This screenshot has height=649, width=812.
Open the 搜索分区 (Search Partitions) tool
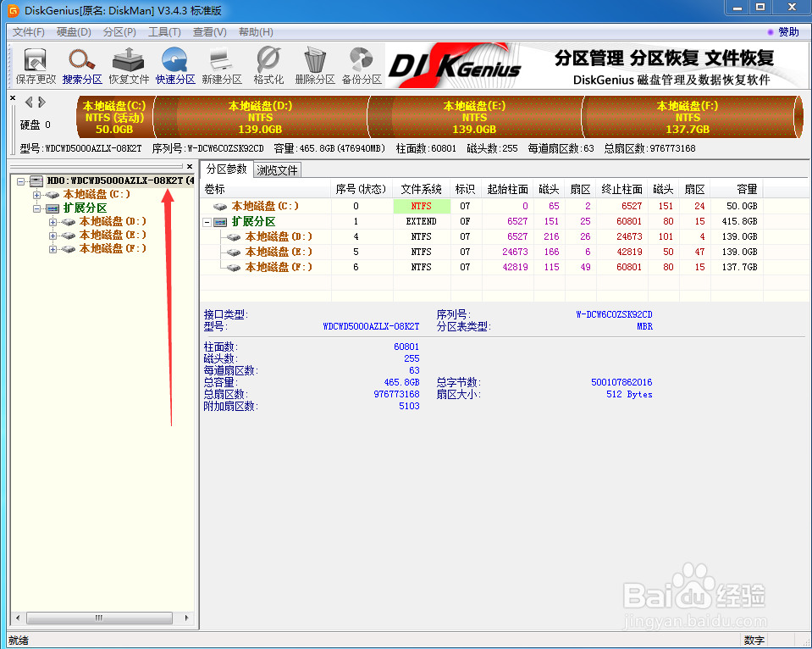point(82,66)
